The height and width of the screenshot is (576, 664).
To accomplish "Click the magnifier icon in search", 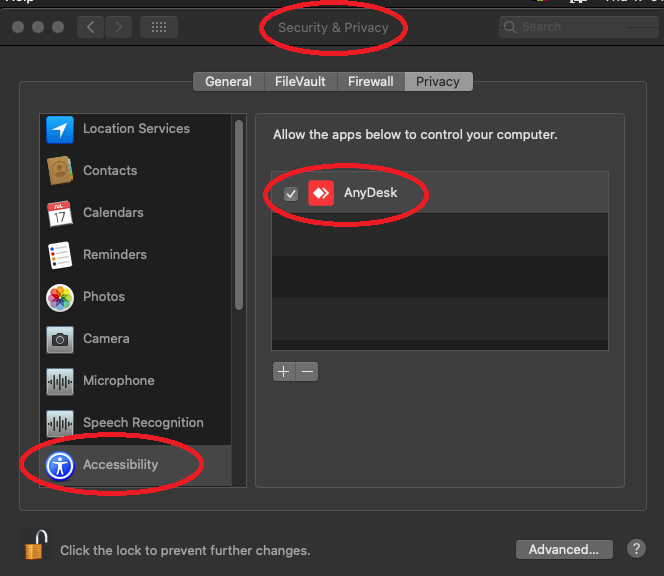I will pyautogui.click(x=510, y=27).
